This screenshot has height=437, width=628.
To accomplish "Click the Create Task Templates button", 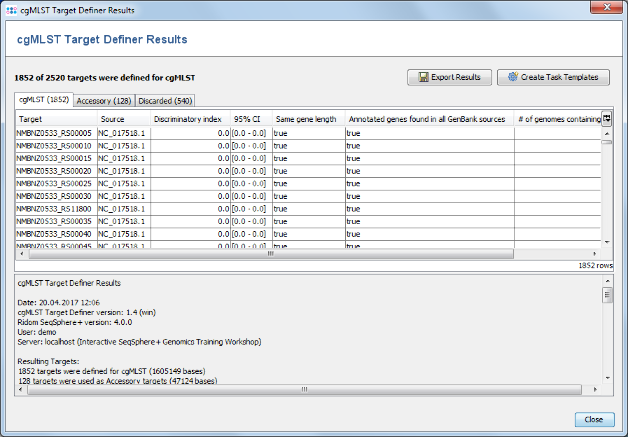I will pos(554,77).
